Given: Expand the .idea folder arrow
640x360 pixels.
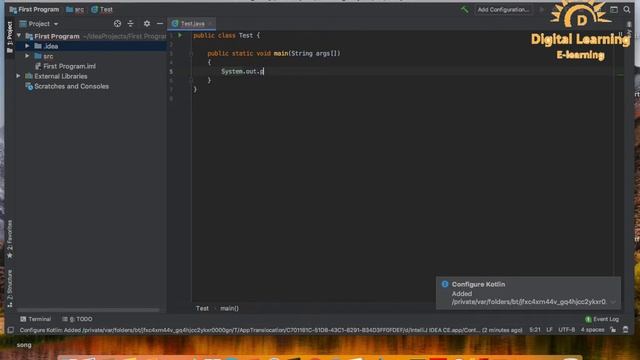Looking at the screenshot, I should click(x=27, y=46).
